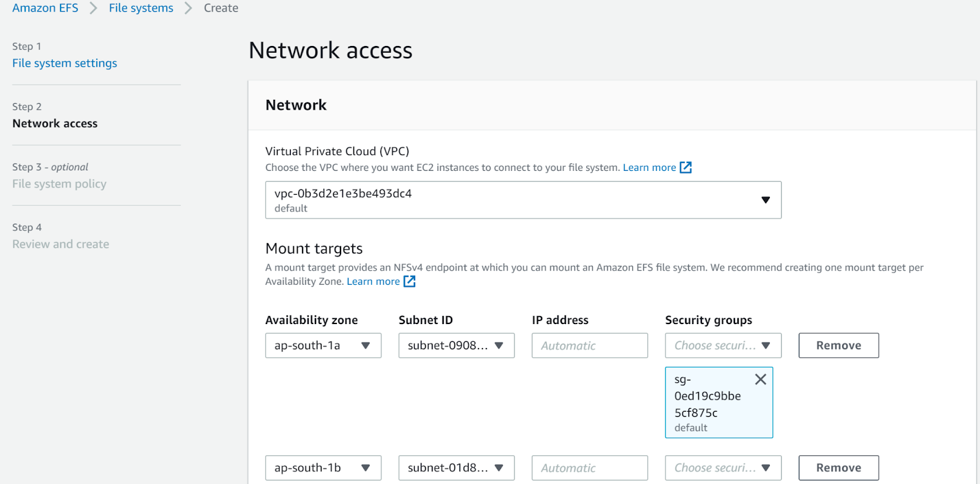Select the Network access step
Screen dimensions: 980x484
[x=55, y=123]
